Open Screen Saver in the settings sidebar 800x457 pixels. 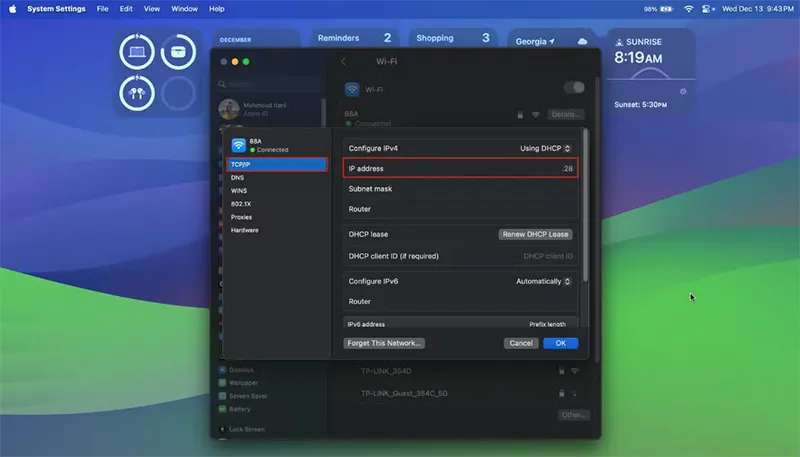(247, 396)
